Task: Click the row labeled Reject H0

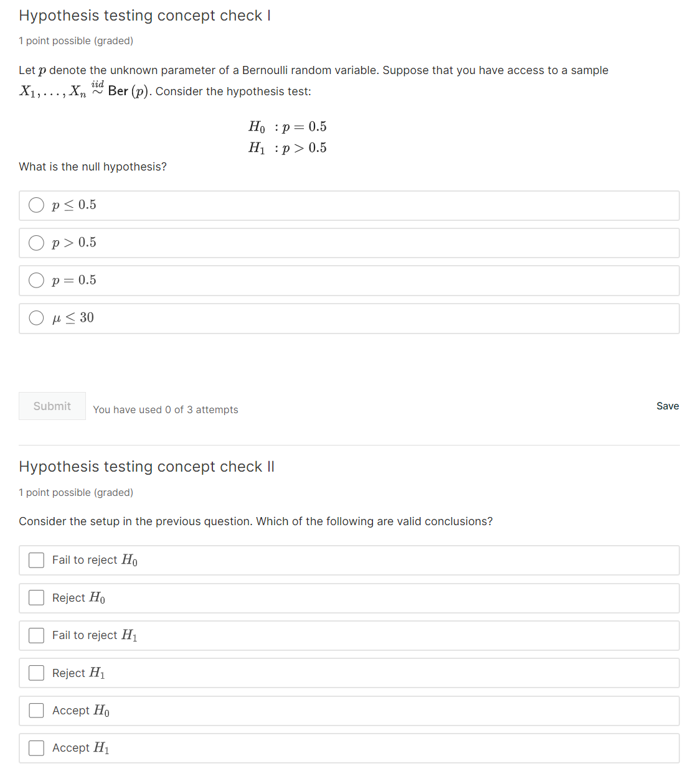Action: tap(349, 598)
